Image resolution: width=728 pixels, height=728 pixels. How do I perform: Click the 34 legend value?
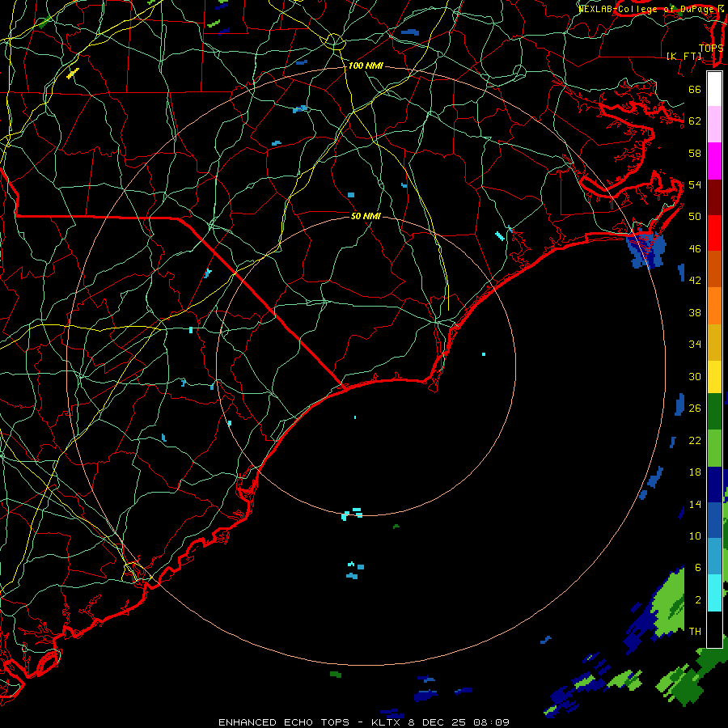pos(695,344)
